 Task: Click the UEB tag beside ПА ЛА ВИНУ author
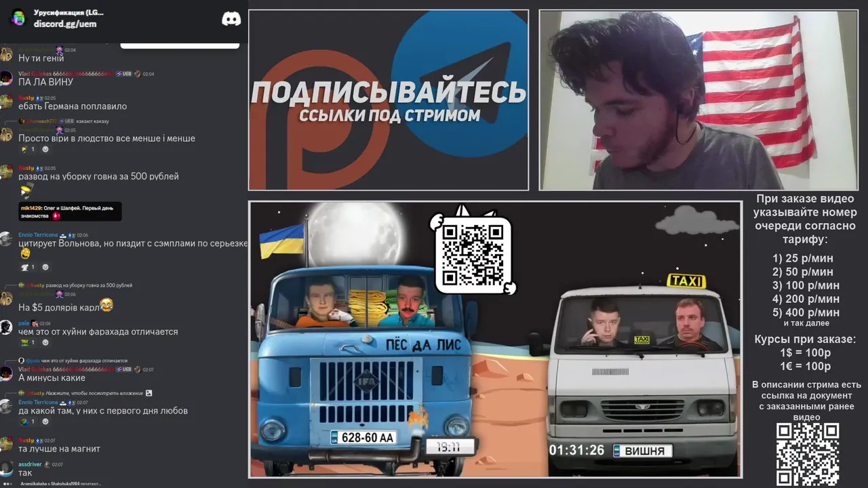coord(123,74)
